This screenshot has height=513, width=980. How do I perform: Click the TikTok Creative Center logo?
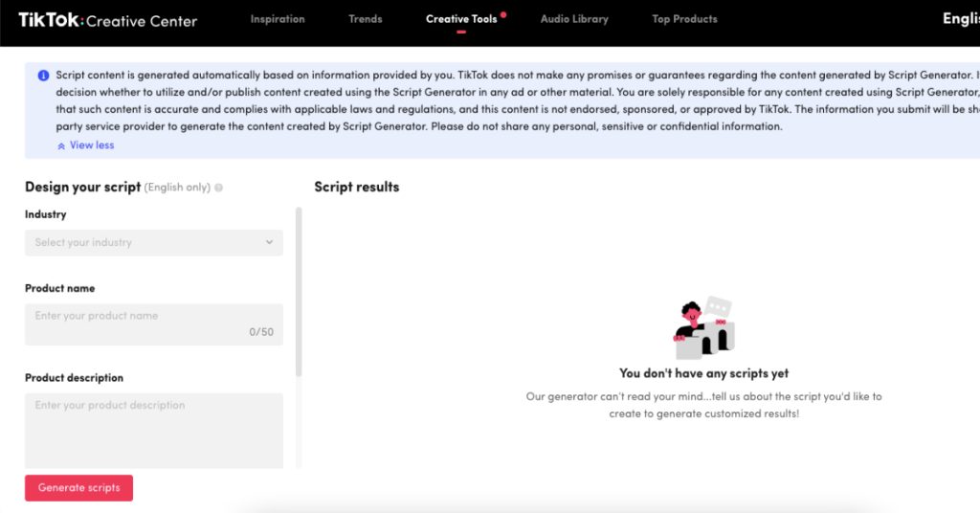107,20
